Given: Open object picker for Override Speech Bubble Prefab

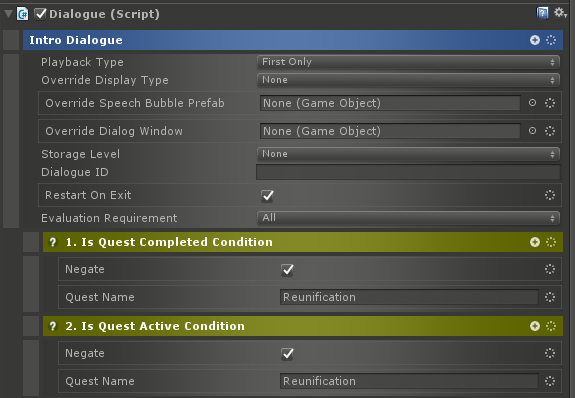Looking at the screenshot, I should click(532, 103).
